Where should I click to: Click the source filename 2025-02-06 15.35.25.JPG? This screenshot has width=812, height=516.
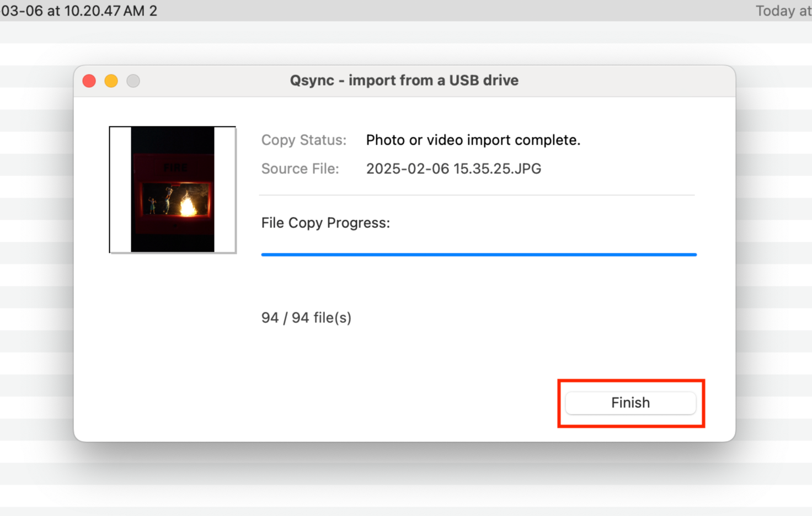click(453, 169)
